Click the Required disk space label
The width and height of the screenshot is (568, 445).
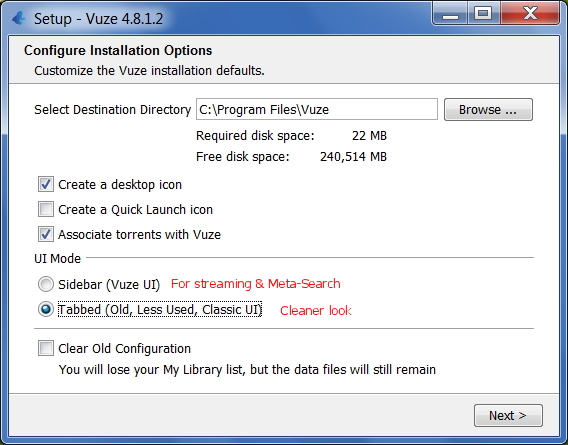point(255,136)
